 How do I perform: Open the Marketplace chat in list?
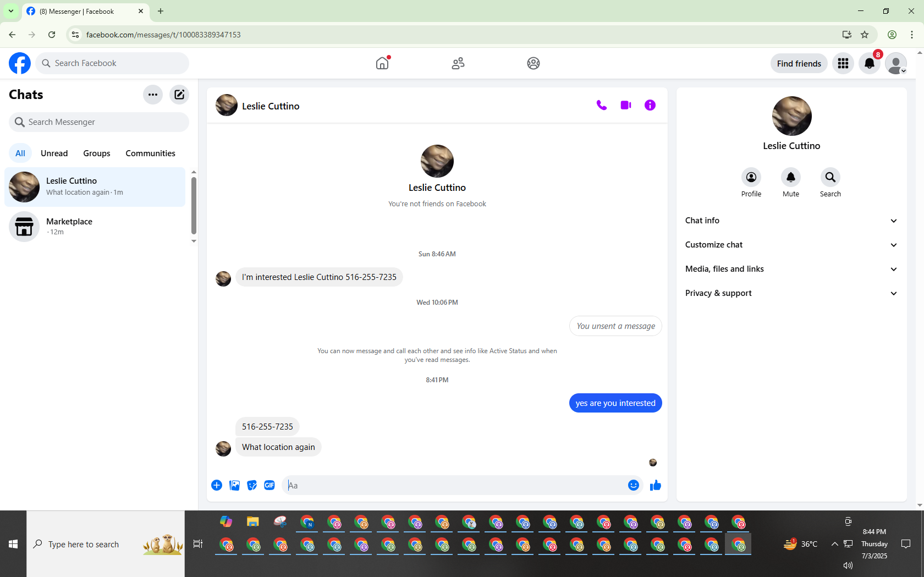tap(95, 227)
